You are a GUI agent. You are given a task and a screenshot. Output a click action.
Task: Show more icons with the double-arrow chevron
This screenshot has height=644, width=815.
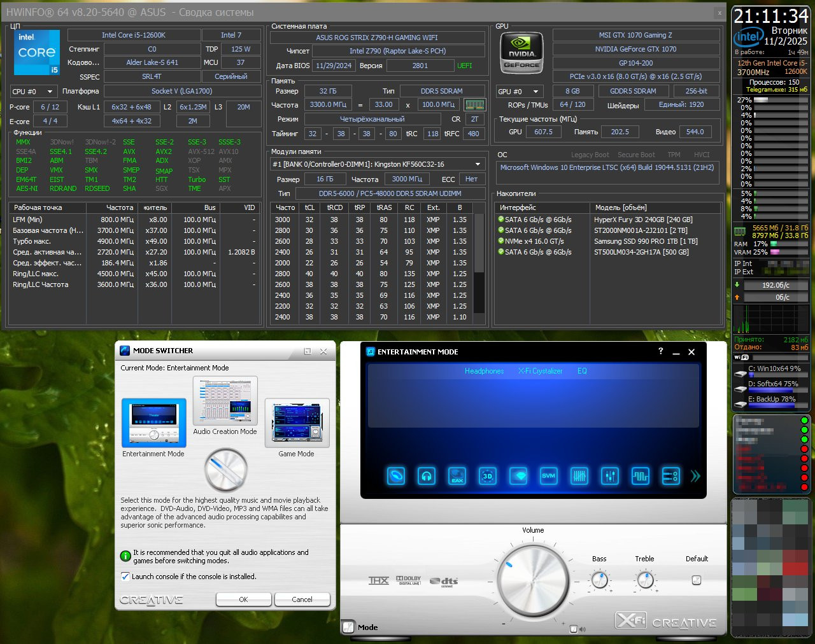click(695, 475)
